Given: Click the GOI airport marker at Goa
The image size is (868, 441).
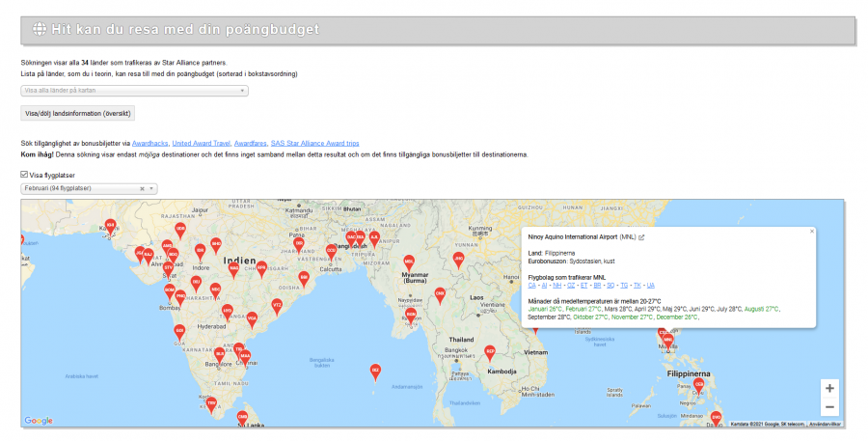Looking at the screenshot, I should coord(179,331).
